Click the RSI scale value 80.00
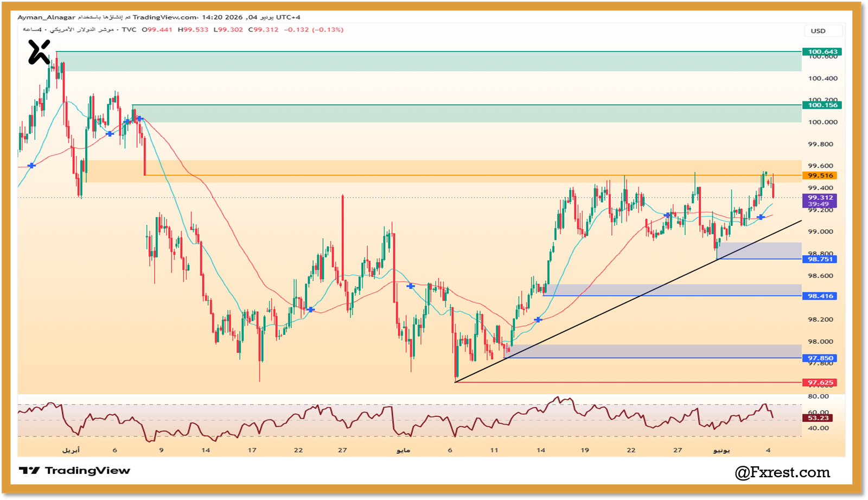The image size is (868, 500). (818, 396)
